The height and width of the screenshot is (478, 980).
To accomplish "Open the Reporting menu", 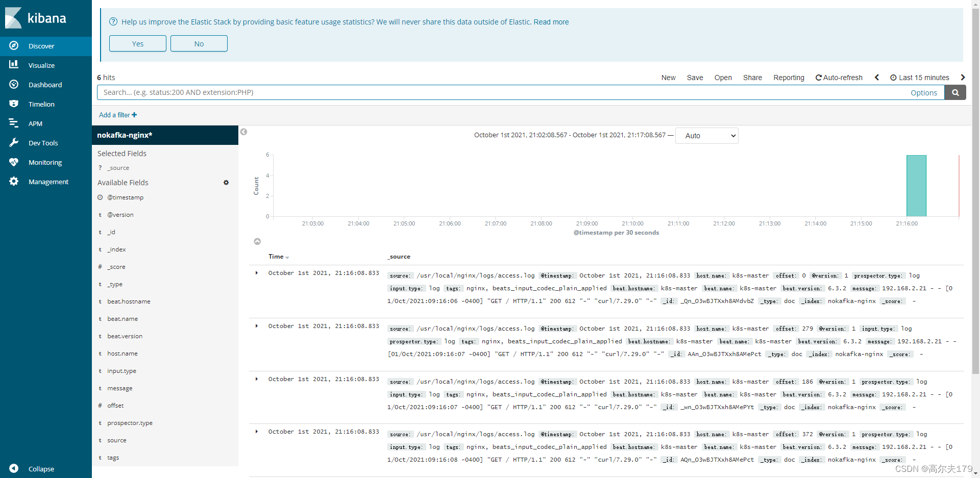I will tap(789, 78).
